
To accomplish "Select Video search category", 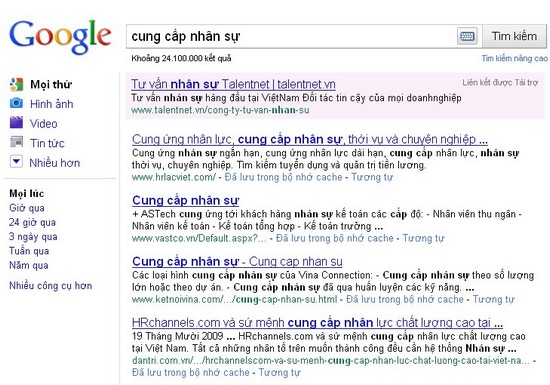I will point(43,124).
